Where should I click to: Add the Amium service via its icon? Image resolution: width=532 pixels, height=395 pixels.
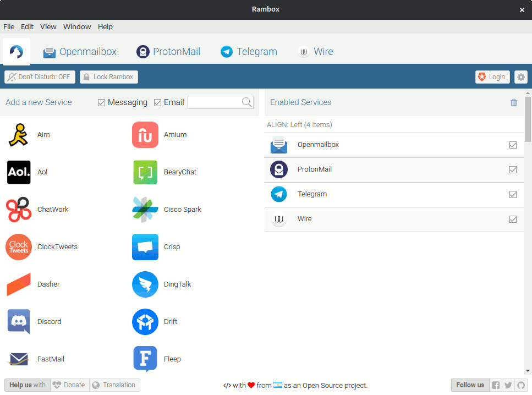(145, 135)
